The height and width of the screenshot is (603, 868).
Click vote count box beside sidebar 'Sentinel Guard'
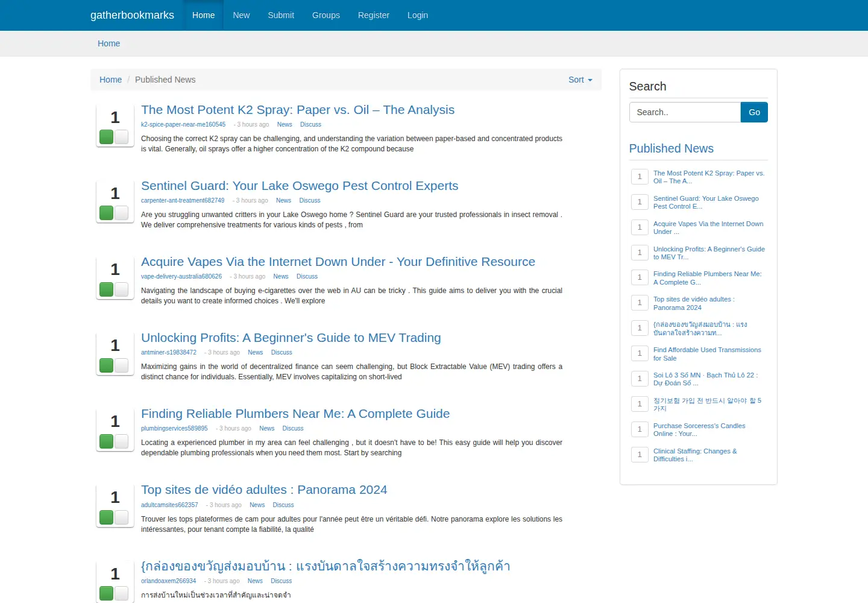(640, 202)
